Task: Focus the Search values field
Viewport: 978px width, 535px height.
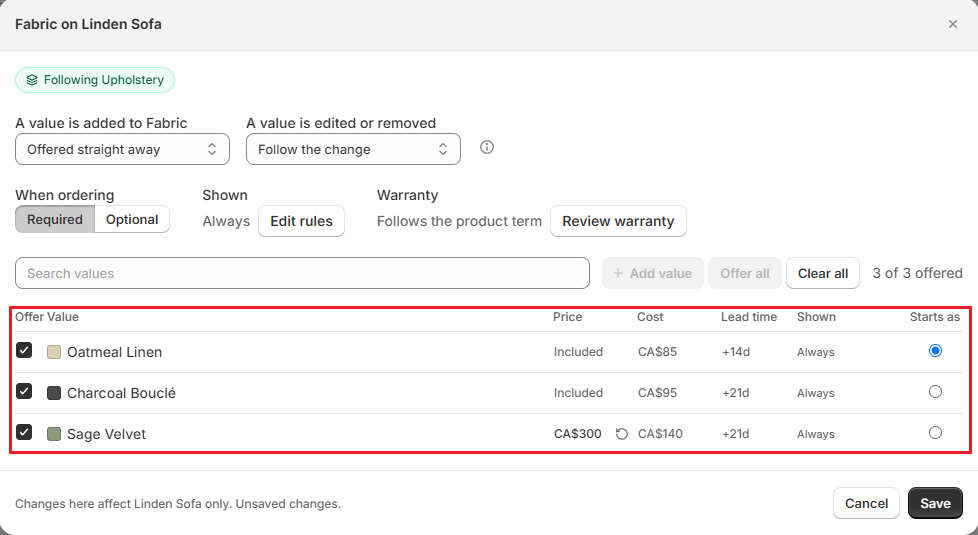Action: pos(303,273)
